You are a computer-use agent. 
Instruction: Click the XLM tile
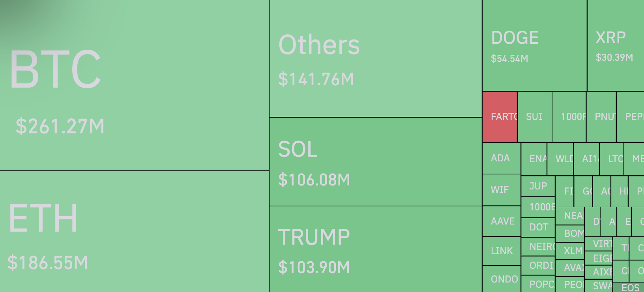(x=569, y=251)
